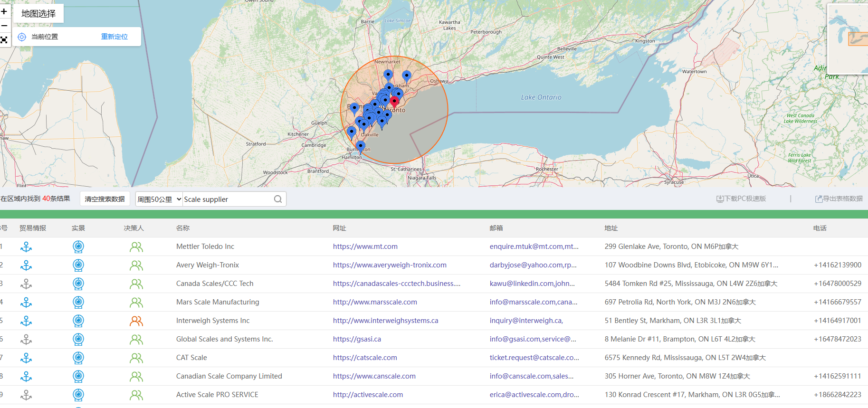Open trade intelligence anchor for Mettler Toledo Inc
Screen dimensions: 868x408
tap(26, 247)
